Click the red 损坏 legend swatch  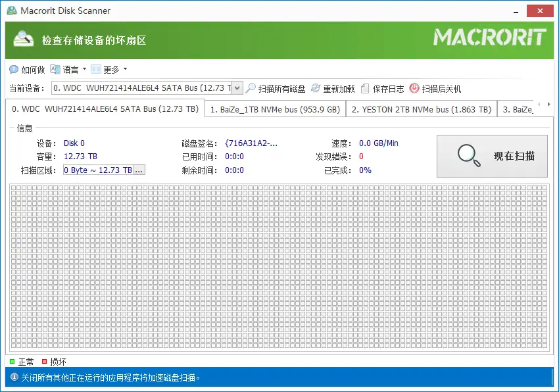(x=45, y=361)
